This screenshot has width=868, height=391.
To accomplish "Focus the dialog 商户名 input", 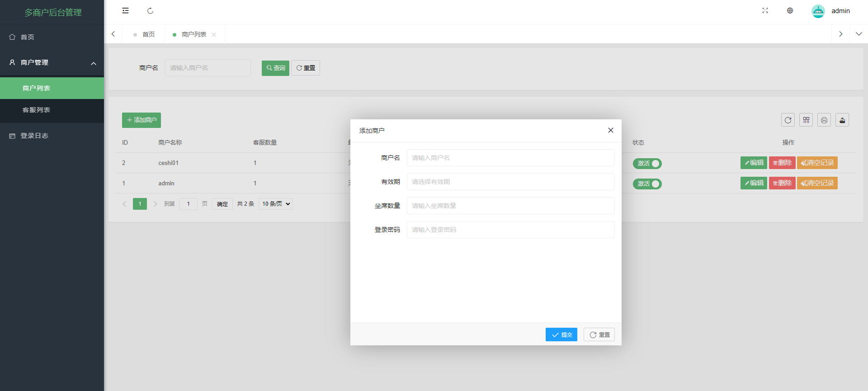I will [x=511, y=158].
